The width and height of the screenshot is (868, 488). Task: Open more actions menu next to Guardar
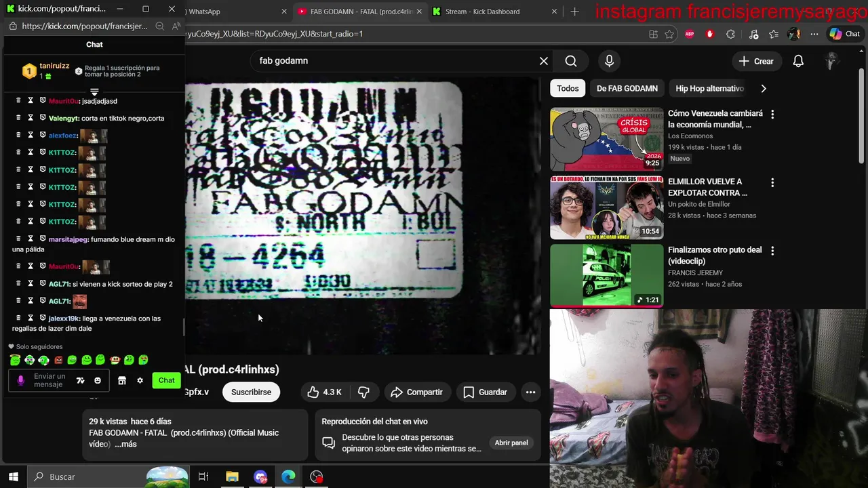coord(530,392)
